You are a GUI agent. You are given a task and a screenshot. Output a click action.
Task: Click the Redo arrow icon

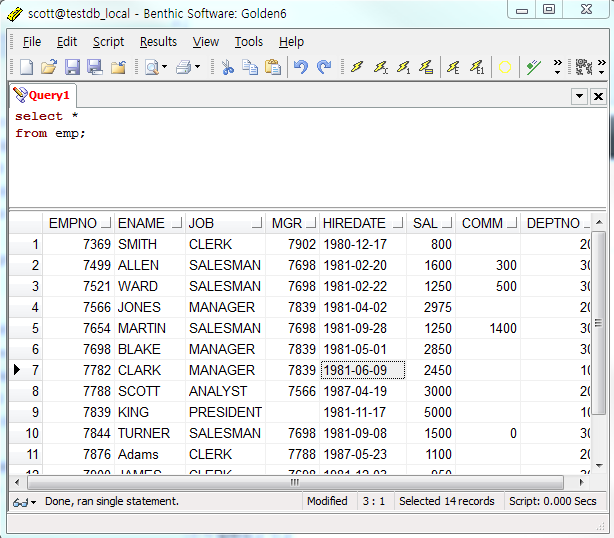324,67
